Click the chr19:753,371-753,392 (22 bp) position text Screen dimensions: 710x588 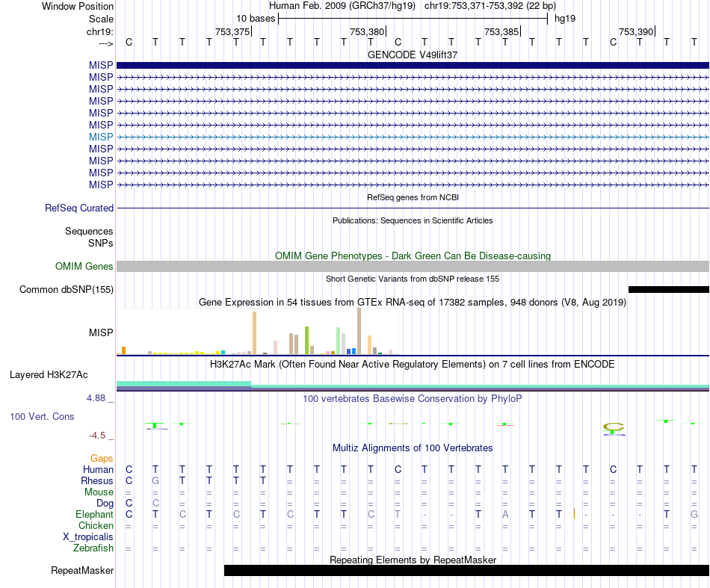pyautogui.click(x=490, y=6)
